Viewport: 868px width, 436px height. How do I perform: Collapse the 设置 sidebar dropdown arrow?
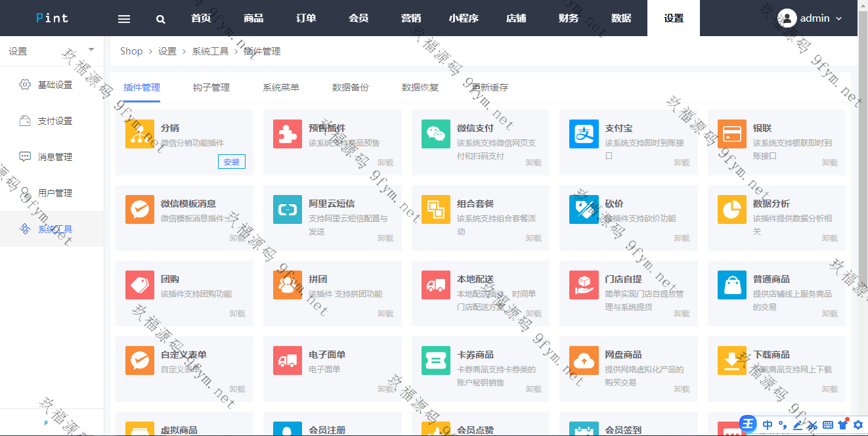tap(91, 50)
